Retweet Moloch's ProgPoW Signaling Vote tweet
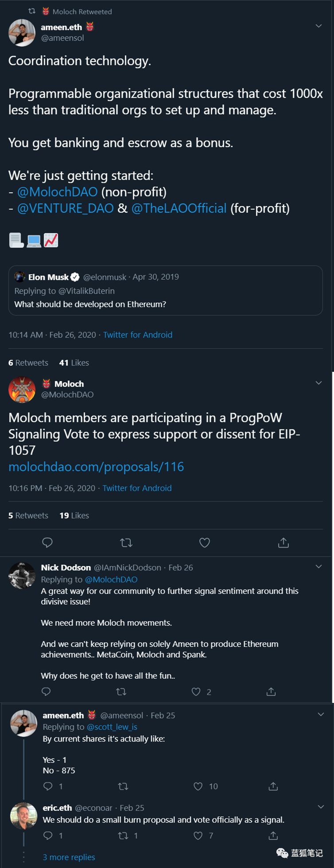This screenshot has height=868, width=334. [126, 543]
